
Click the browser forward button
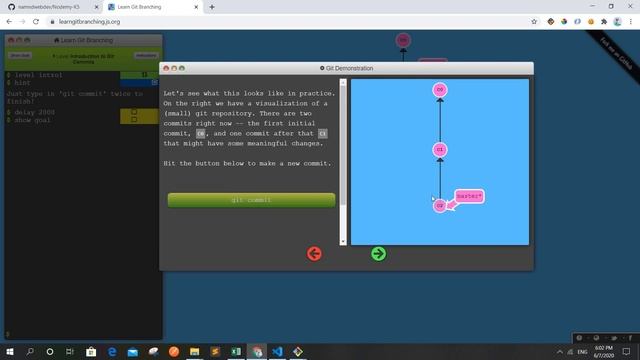(x=22, y=22)
